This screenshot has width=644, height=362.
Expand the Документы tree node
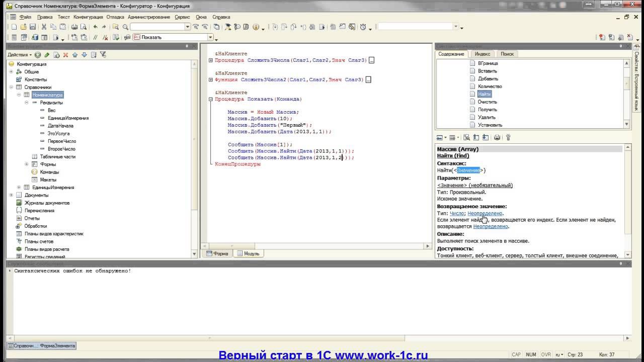click(12, 195)
